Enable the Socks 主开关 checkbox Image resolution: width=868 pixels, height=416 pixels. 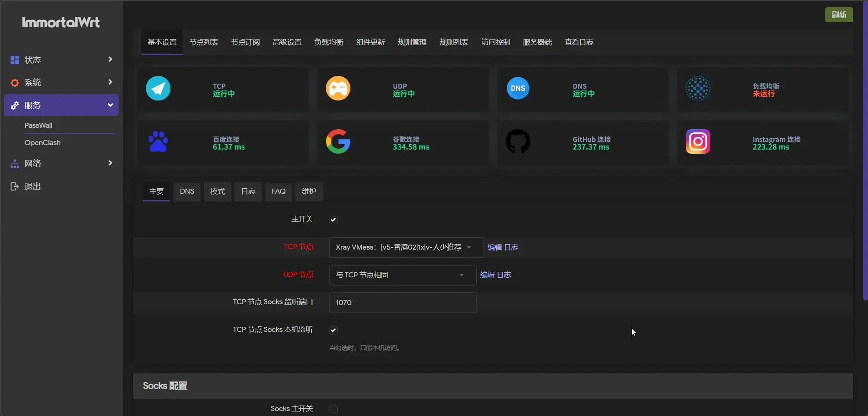(334, 409)
